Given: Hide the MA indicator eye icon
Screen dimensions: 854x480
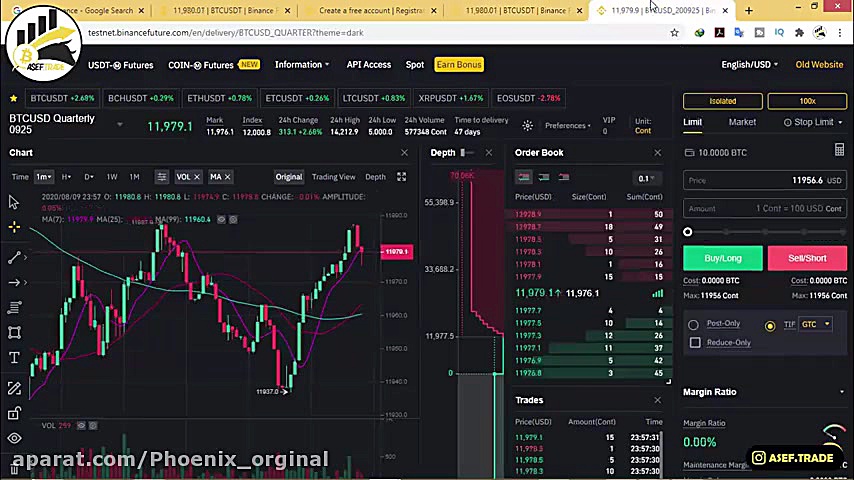Looking at the screenshot, I should tap(221, 220).
